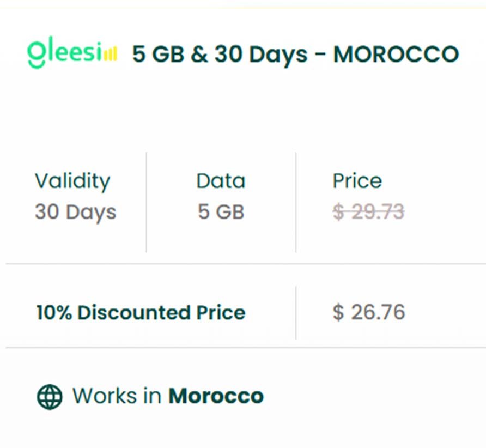Click the Validity column label

(72, 181)
